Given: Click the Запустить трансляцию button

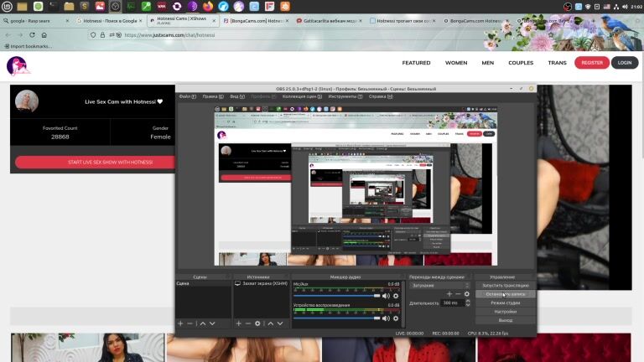Looking at the screenshot, I should tap(505, 285).
